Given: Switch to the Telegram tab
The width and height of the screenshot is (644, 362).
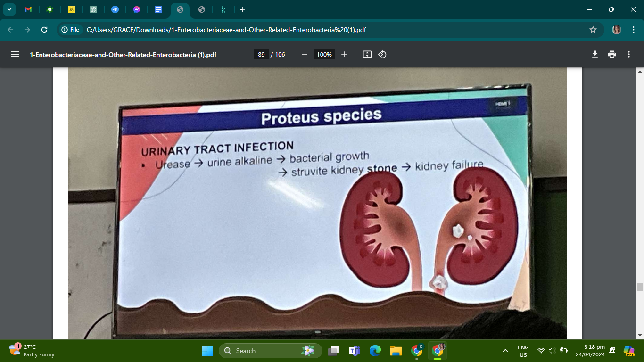Looking at the screenshot, I should click(x=115, y=9).
